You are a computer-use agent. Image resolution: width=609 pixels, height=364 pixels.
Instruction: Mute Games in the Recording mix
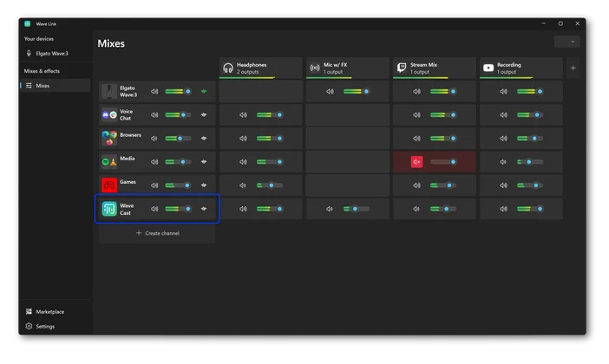(x=503, y=185)
